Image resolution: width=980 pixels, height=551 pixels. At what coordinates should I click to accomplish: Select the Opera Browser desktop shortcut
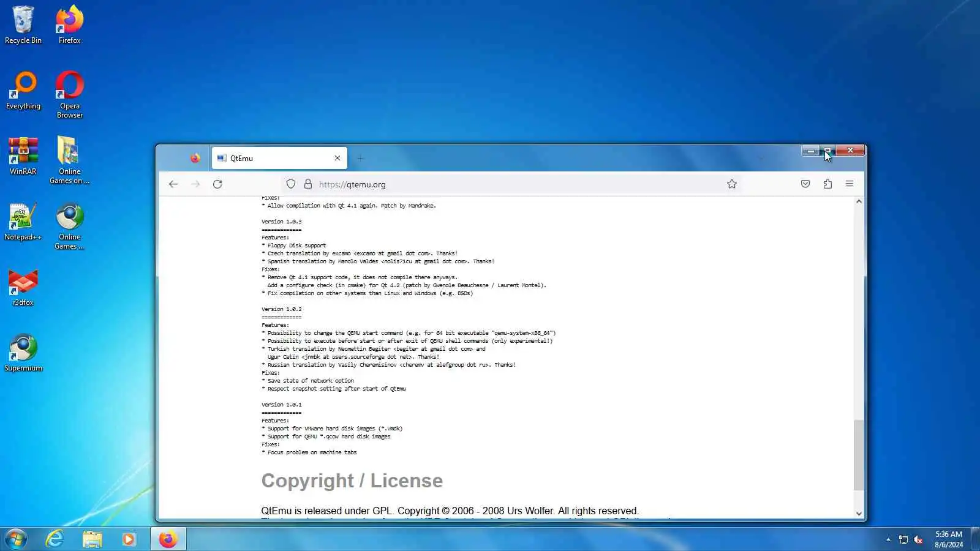[70, 95]
